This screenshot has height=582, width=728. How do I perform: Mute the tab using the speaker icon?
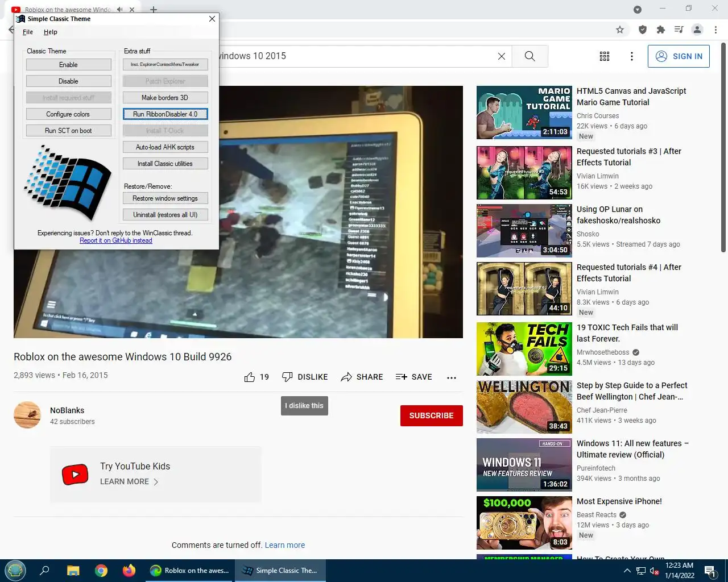tap(120, 10)
